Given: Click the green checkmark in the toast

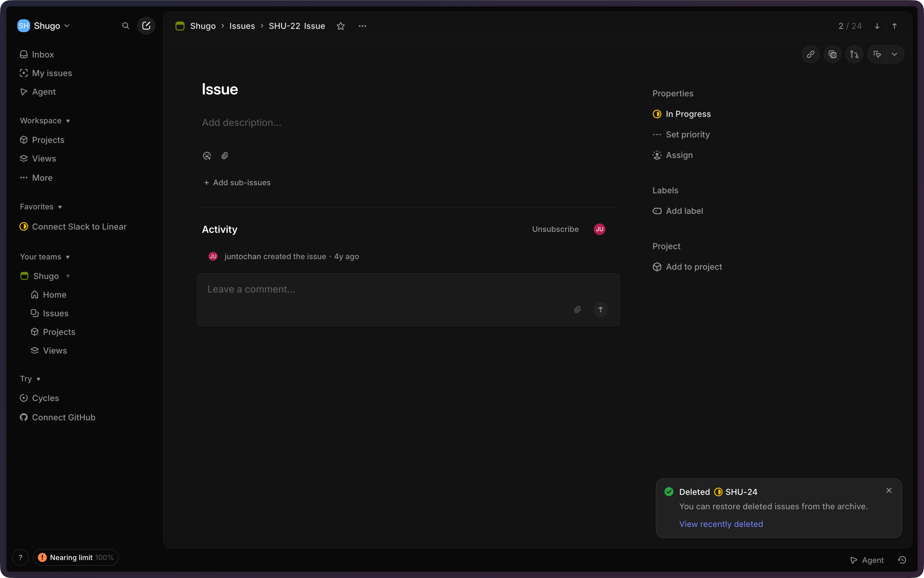Looking at the screenshot, I should 669,492.
